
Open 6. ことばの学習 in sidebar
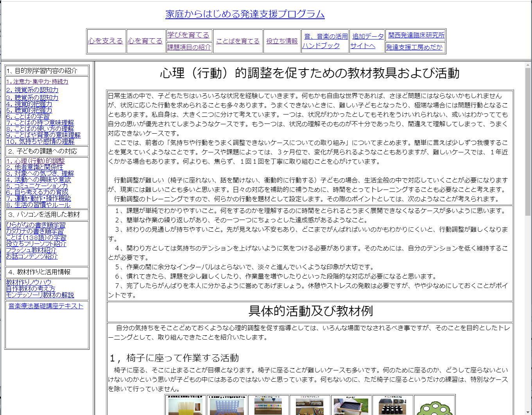[28, 116]
